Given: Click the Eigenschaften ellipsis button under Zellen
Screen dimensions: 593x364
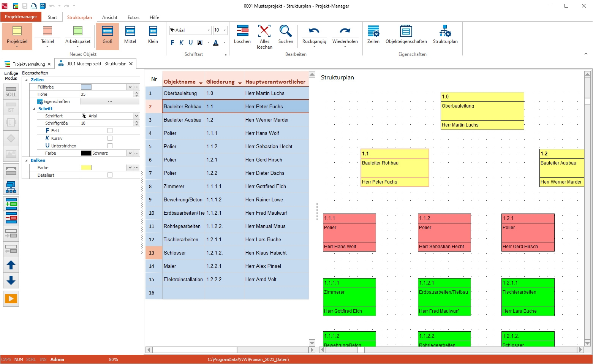Looking at the screenshot, I should click(x=110, y=101).
